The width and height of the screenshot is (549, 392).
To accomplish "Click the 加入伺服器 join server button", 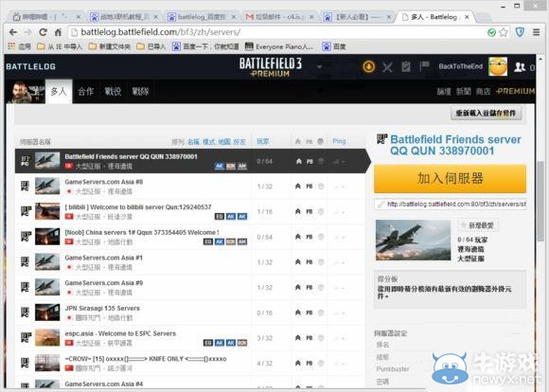I will point(450,179).
